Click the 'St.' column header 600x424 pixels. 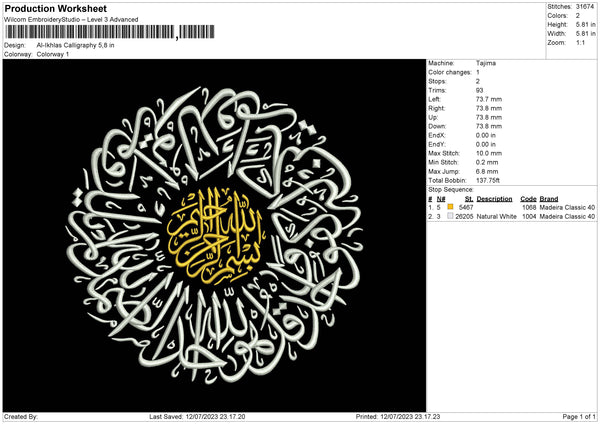[x=469, y=199]
